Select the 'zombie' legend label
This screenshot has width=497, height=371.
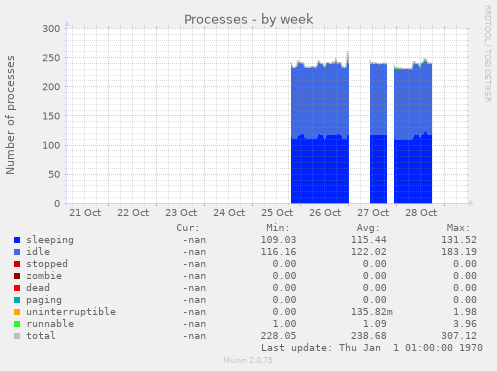click(44, 276)
